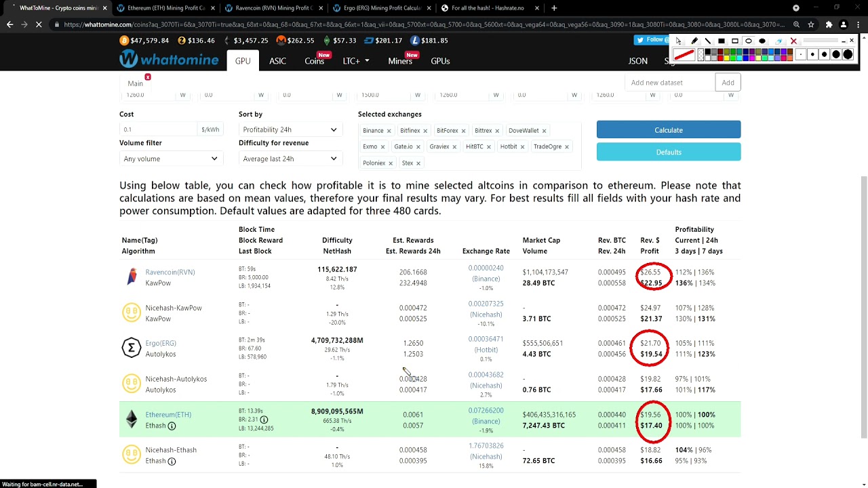The height and width of the screenshot is (488, 868).
Task: Open Ethash info icon in Ethereum row
Action: [172, 426]
